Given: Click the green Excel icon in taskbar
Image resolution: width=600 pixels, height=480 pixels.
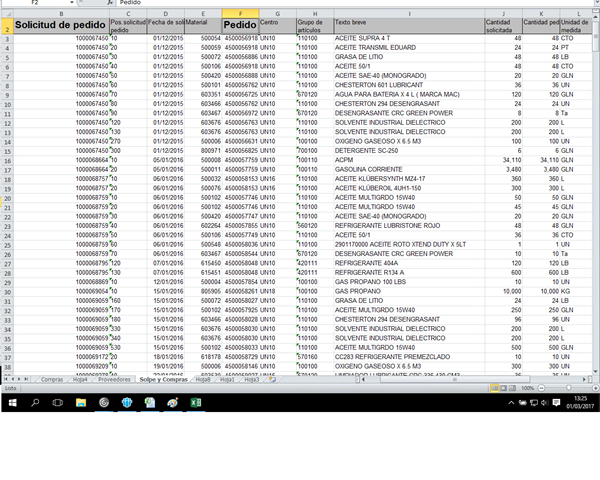Looking at the screenshot, I should tap(198, 402).
